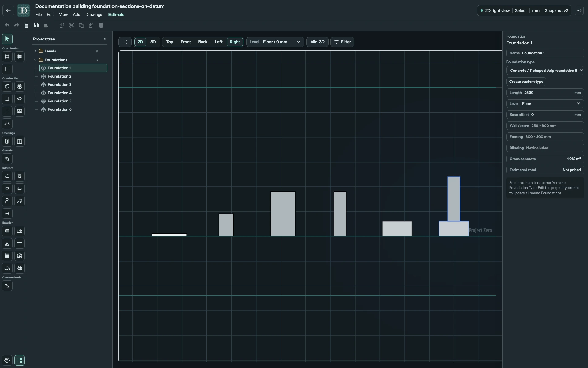This screenshot has height=368, width=588.
Task: Select the window opening tool
Action: click(x=20, y=141)
